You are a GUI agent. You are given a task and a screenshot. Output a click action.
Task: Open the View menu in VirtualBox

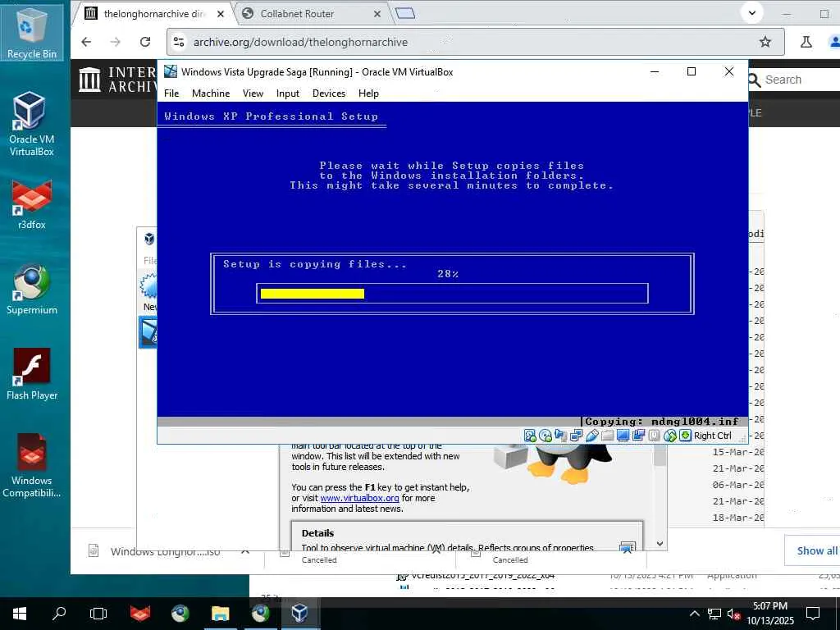[x=253, y=94]
